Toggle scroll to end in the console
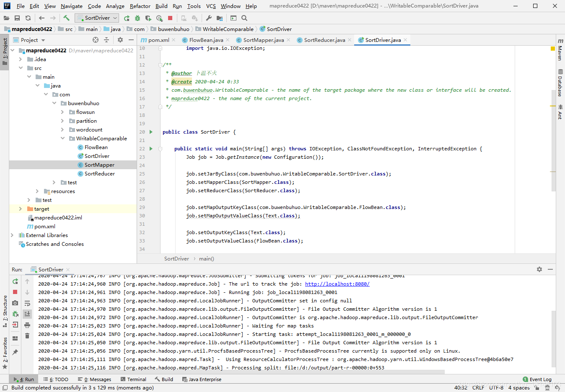 click(x=27, y=314)
